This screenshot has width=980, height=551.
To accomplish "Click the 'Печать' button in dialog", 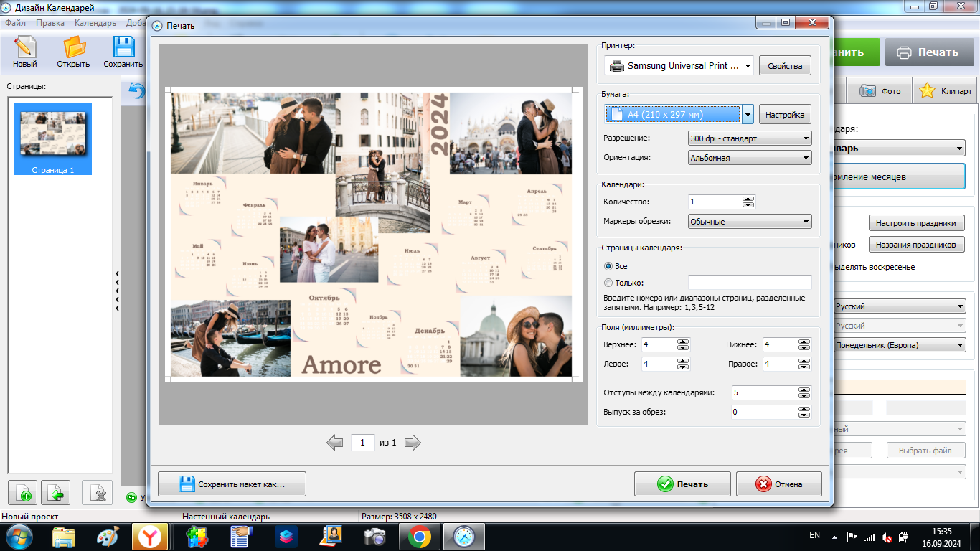I will point(682,484).
